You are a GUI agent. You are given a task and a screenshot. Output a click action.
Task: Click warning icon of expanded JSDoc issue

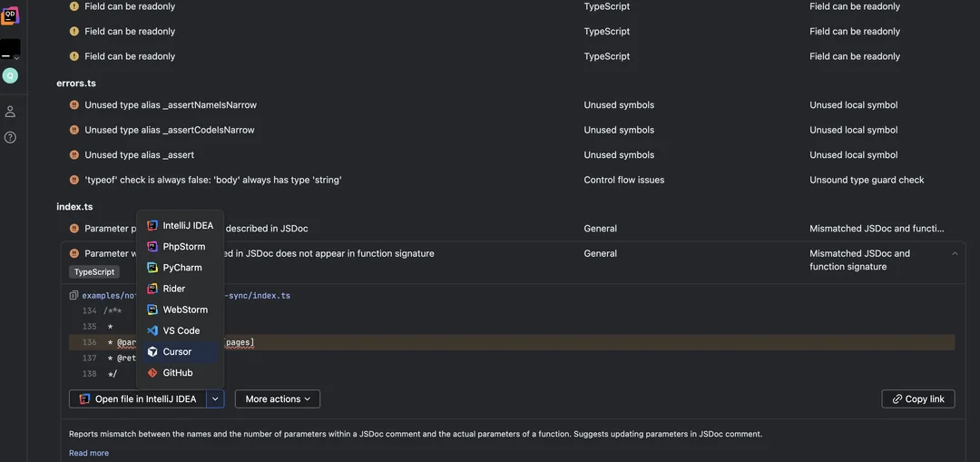click(74, 253)
